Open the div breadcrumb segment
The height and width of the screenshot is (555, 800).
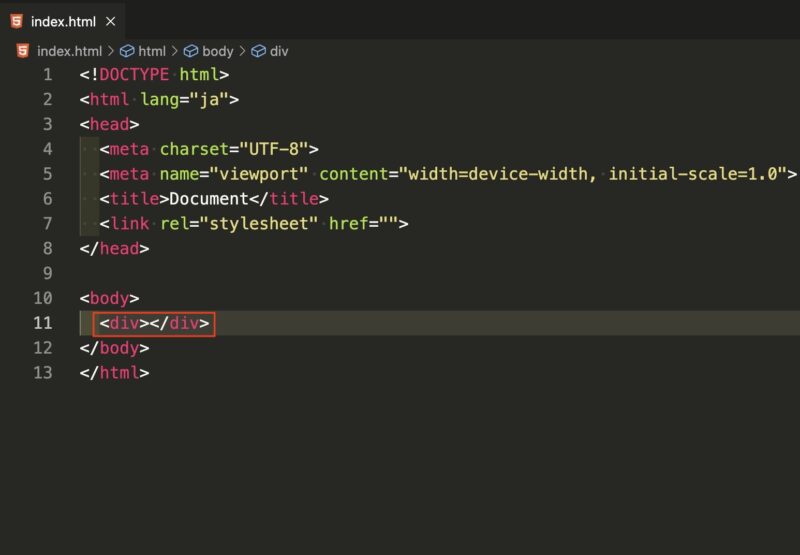point(279,51)
